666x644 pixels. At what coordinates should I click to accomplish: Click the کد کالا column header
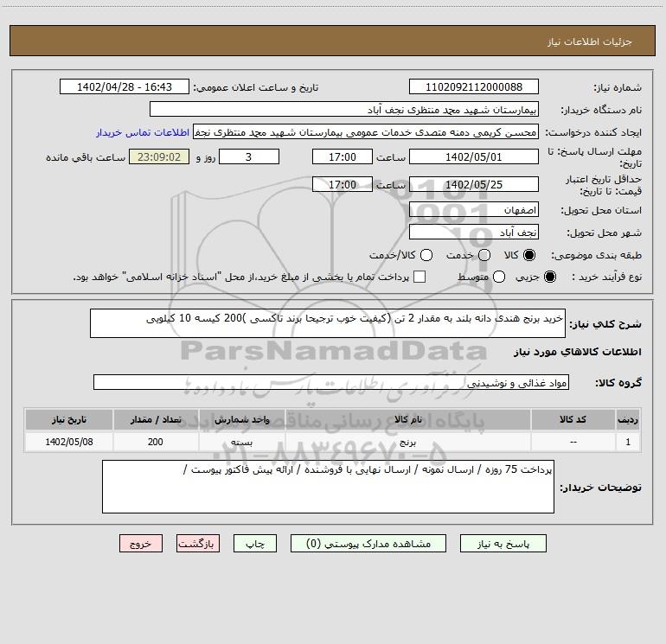[573, 419]
